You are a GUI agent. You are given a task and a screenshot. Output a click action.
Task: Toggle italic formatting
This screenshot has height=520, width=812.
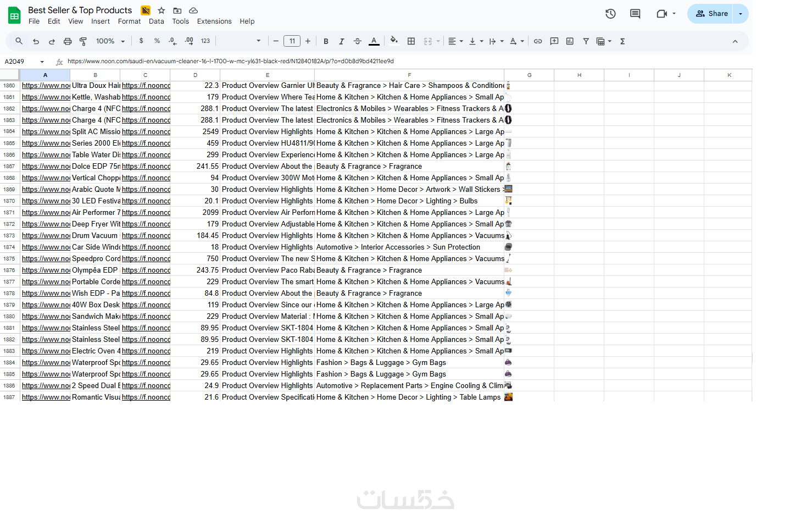click(x=342, y=41)
